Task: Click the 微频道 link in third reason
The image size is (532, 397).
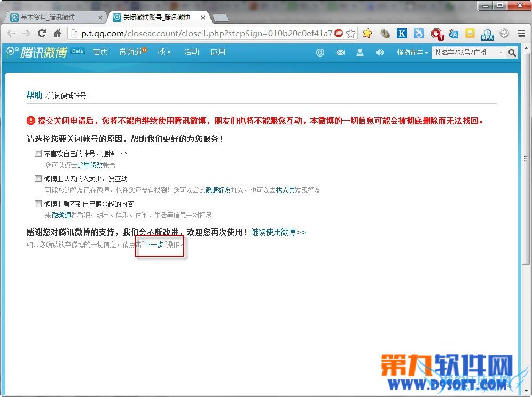Action: tap(61, 215)
